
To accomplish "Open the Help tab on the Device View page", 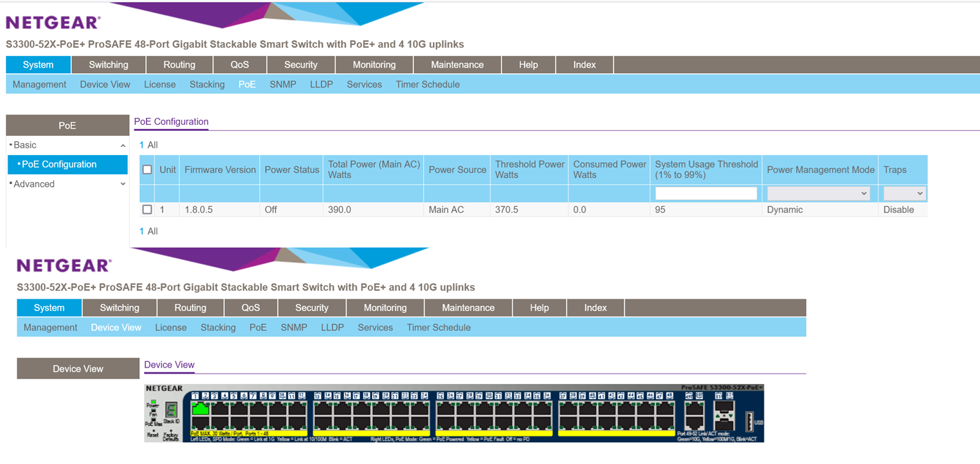I will click(x=540, y=307).
